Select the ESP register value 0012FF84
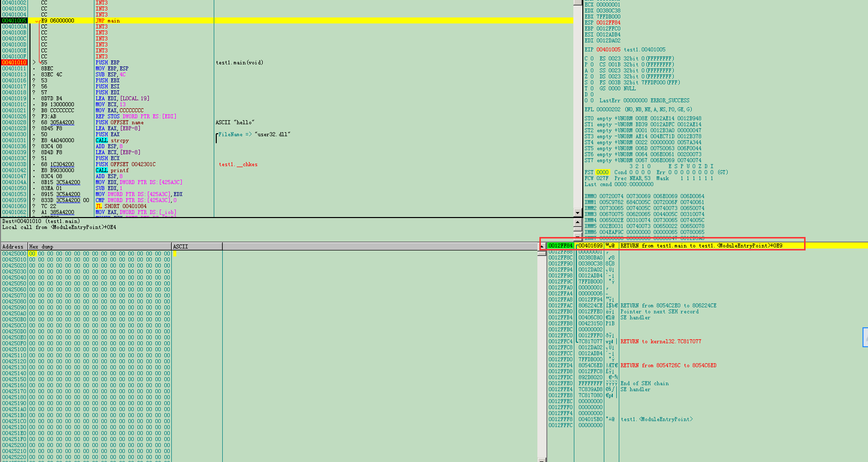Viewport: 868px width, 462px height. coord(608,23)
